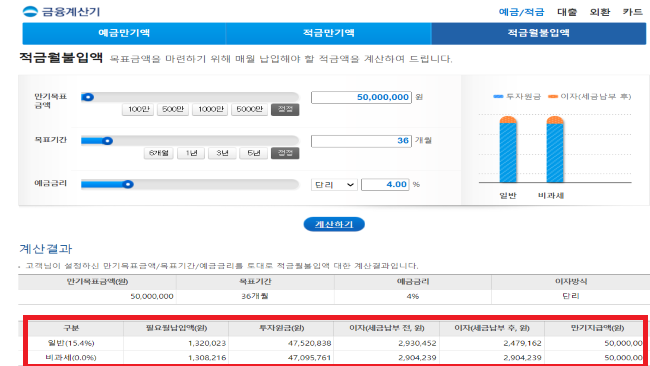Click the 투자원금 chart legend item
650x366 pixels.
517,97
